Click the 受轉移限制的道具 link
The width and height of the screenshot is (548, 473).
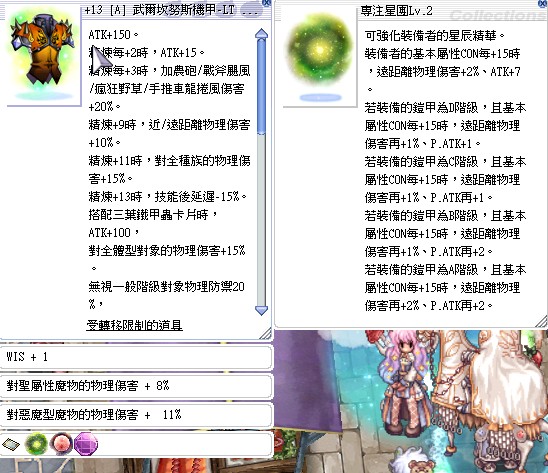coord(134,325)
